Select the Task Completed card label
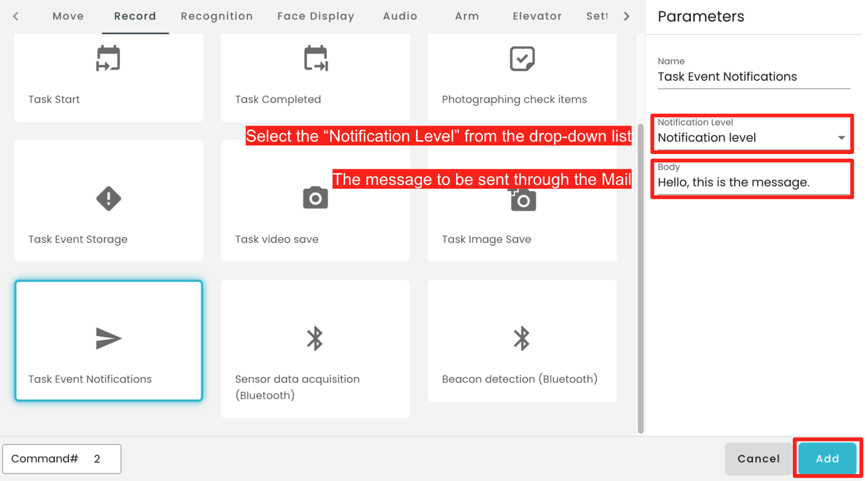 (x=278, y=100)
